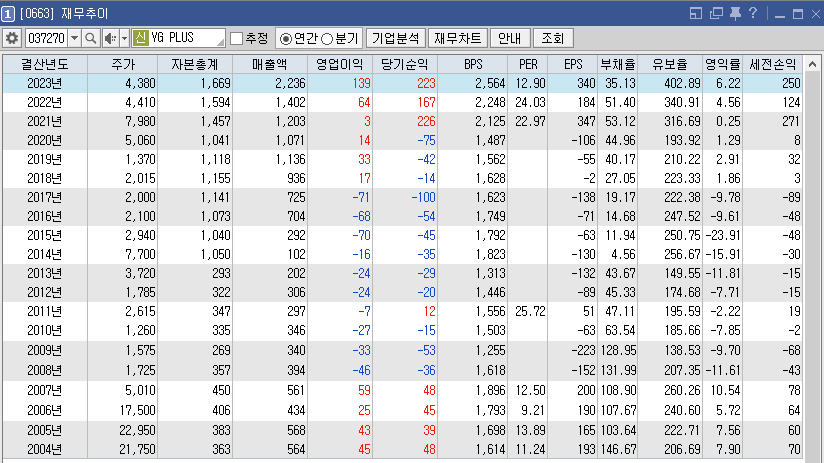
Task: Click 세전손익 value 271 in 2021년 row
Action: tap(790, 121)
